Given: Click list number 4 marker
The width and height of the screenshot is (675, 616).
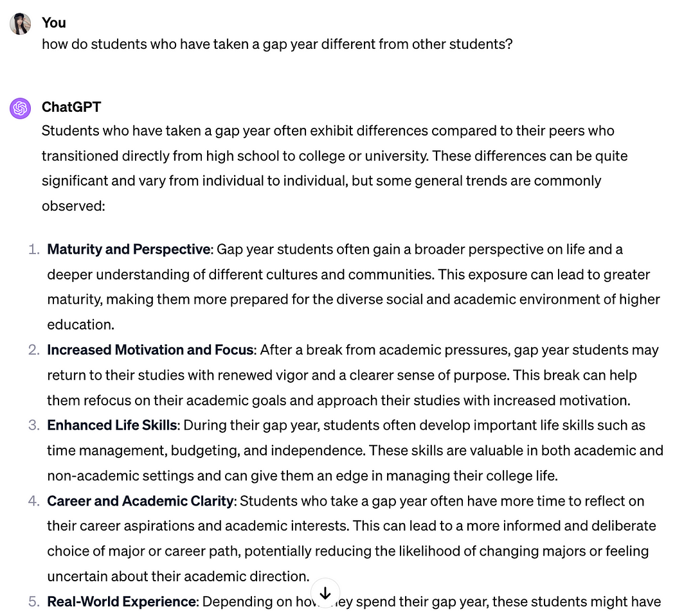Looking at the screenshot, I should click(x=34, y=501).
